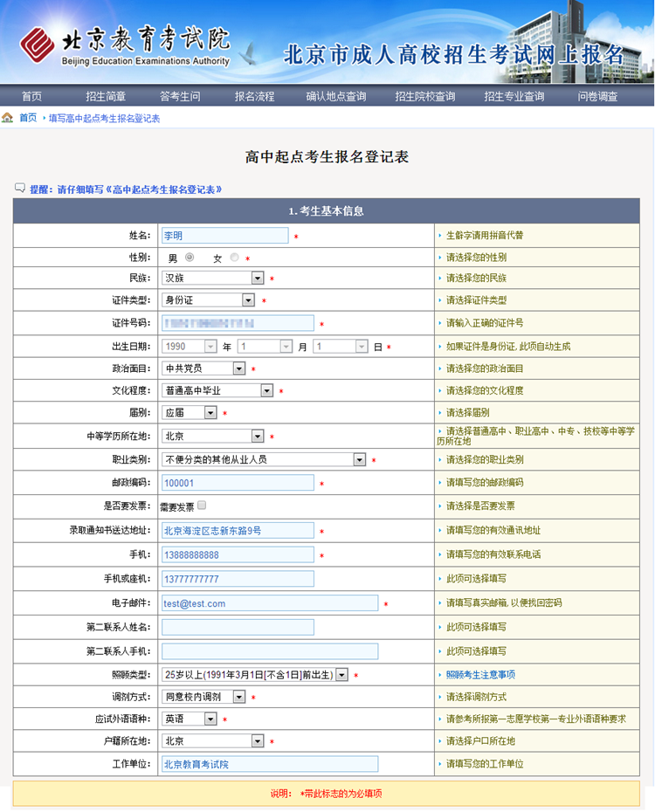Viewport: 655px width, 812px height.
Task: Open the 证件类型 dropdown showing 身份证
Action: coord(209,299)
